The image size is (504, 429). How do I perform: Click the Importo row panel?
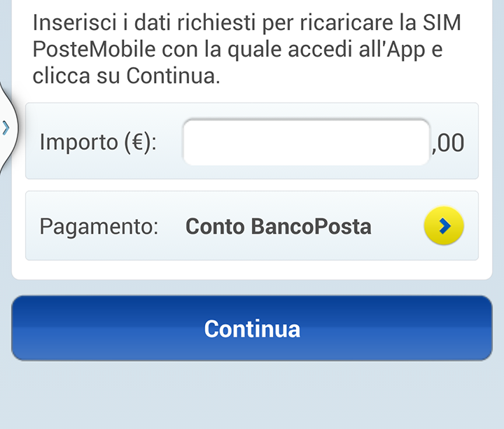pos(252,141)
